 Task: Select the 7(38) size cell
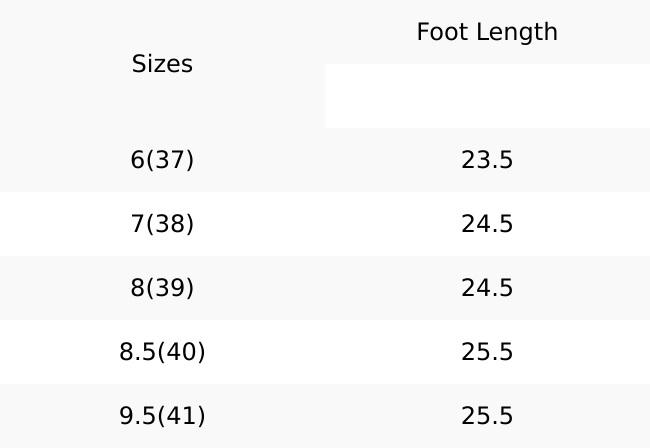[x=162, y=224]
